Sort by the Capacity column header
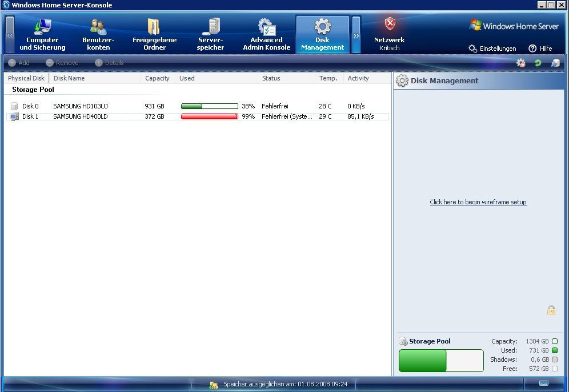This screenshot has height=392, width=569. click(x=158, y=78)
